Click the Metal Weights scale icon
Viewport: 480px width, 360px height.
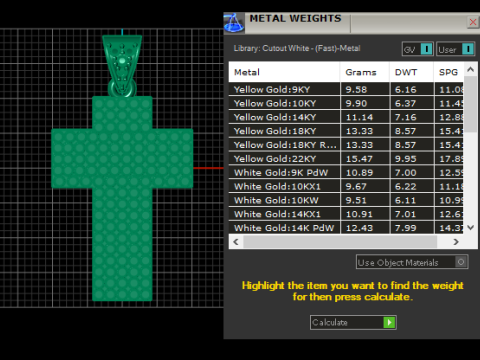(x=234, y=23)
